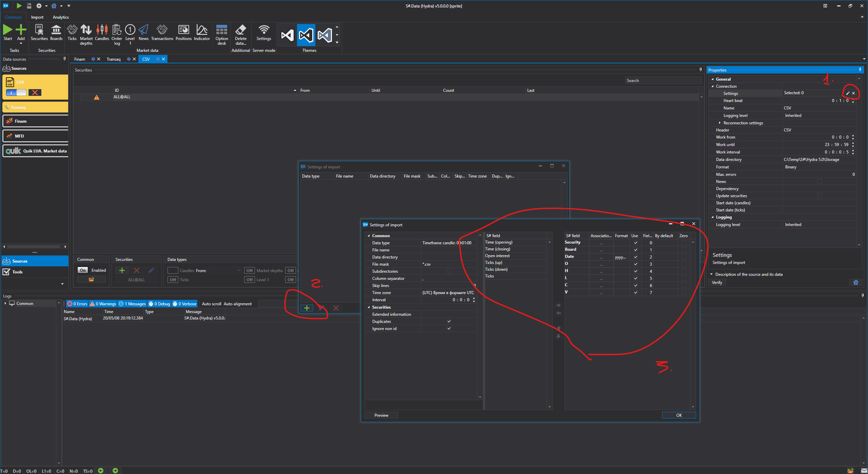Image resolution: width=868 pixels, height=474 pixels.
Task: Click the Preview button
Action: (x=381, y=415)
